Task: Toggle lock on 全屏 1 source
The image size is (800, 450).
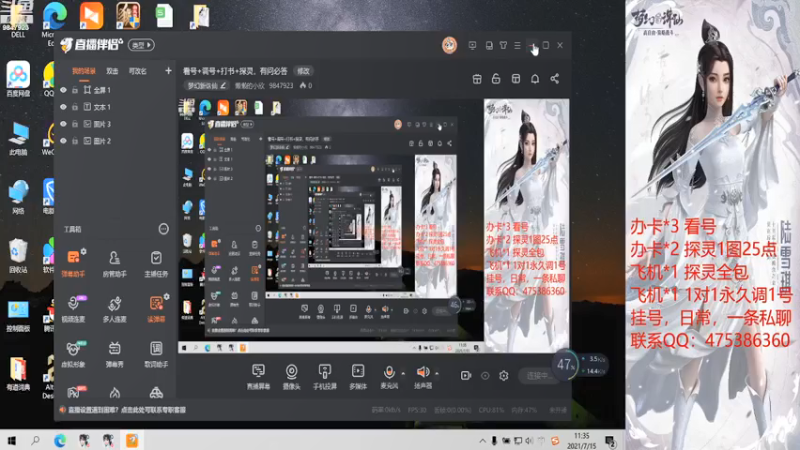Action: point(75,90)
